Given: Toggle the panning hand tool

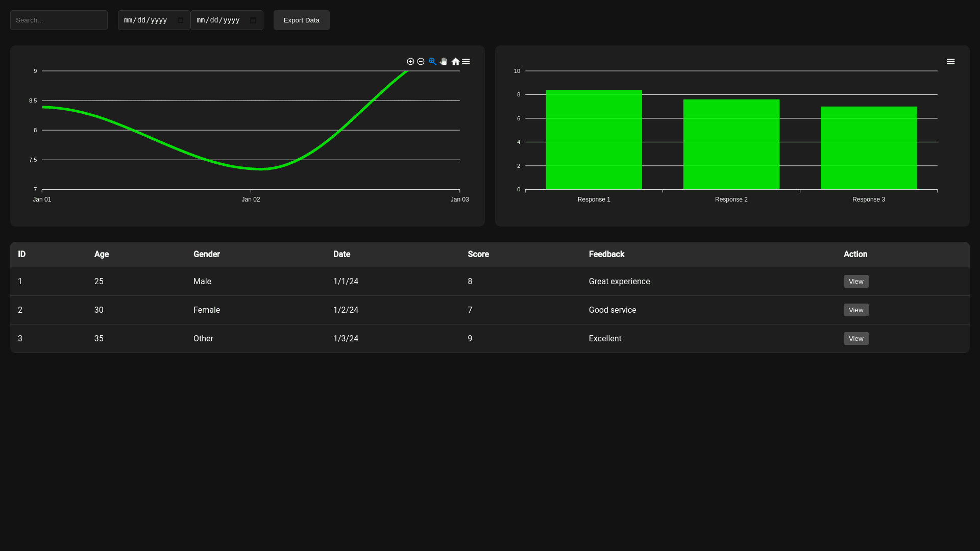Looking at the screenshot, I should (444, 62).
